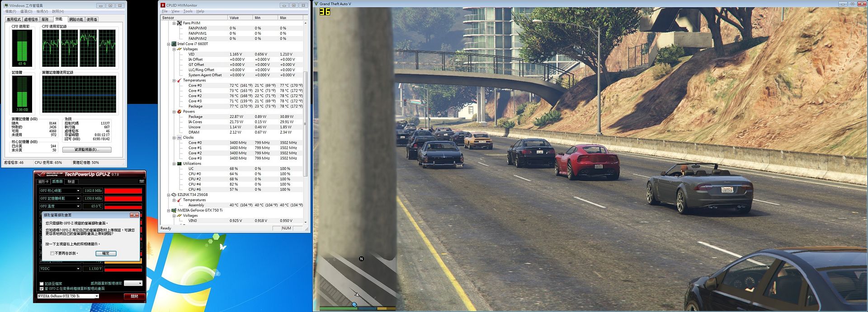This screenshot has height=312, width=868.
Task: Open the File menu in HWMonitor
Action: pyautogui.click(x=165, y=11)
